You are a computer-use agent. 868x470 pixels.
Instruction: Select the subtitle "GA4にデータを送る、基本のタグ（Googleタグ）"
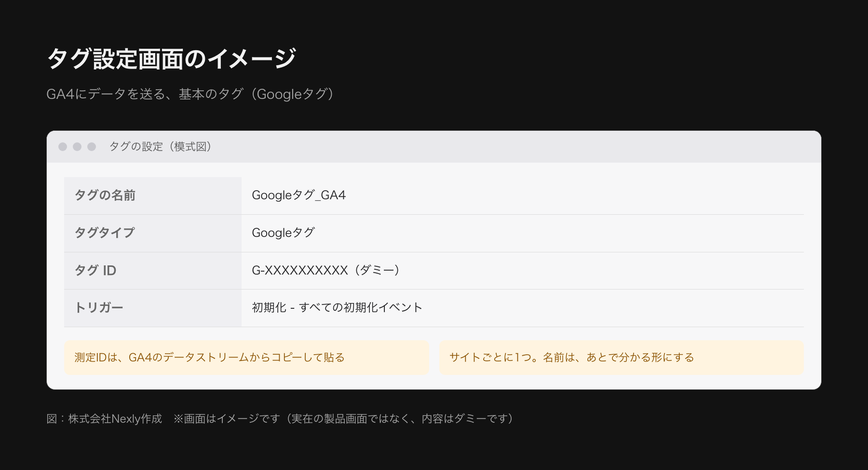pyautogui.click(x=191, y=94)
